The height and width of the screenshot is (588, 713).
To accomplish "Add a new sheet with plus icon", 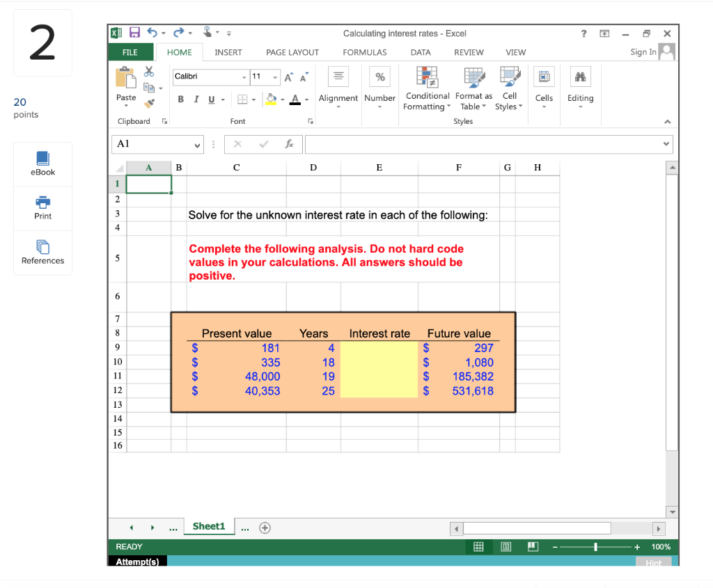I will [x=265, y=527].
